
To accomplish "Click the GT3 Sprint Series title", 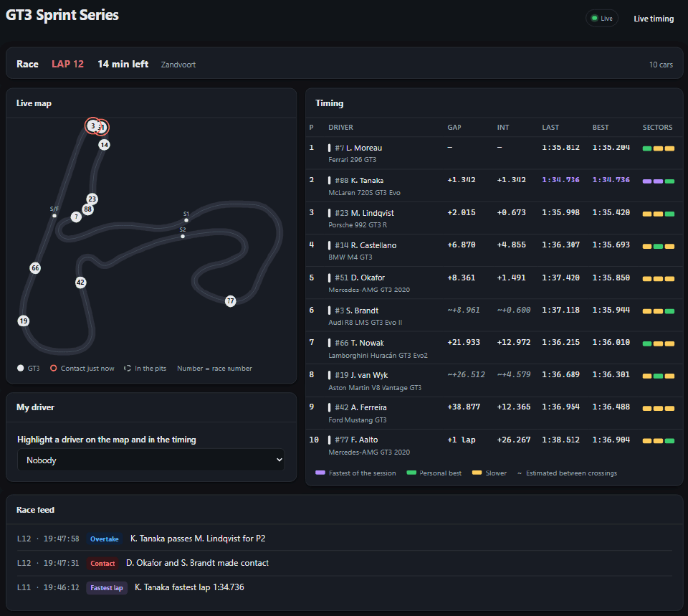I will point(62,15).
